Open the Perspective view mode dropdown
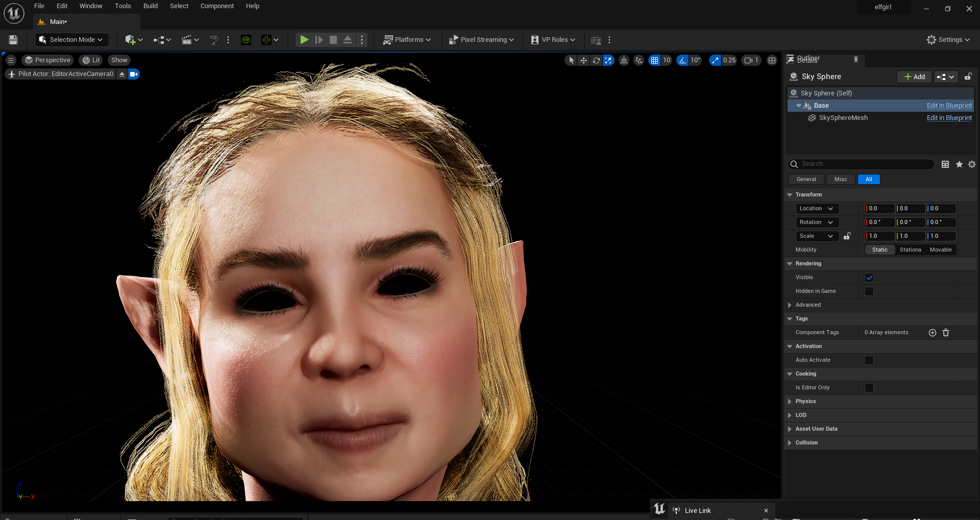The width and height of the screenshot is (980, 520). click(47, 60)
